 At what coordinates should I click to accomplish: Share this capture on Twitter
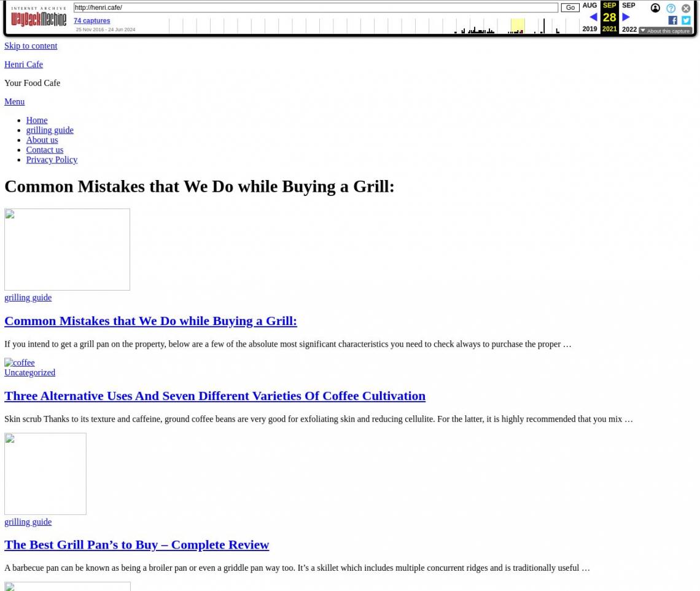click(686, 20)
